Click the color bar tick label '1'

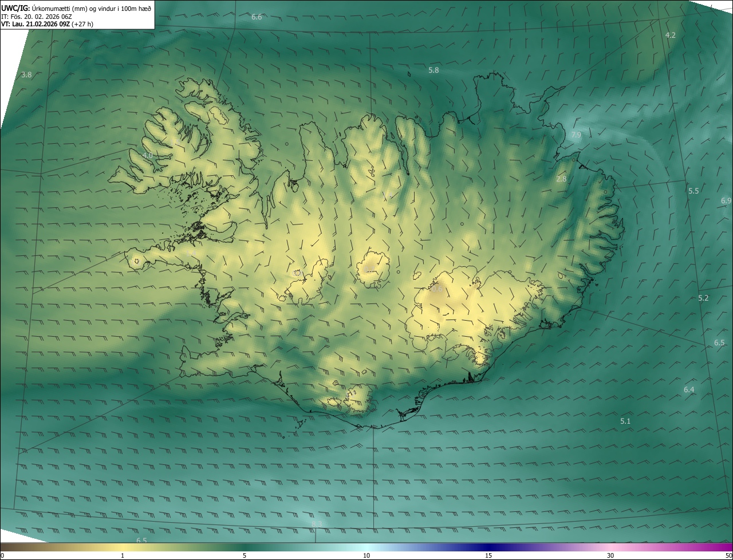click(x=123, y=555)
